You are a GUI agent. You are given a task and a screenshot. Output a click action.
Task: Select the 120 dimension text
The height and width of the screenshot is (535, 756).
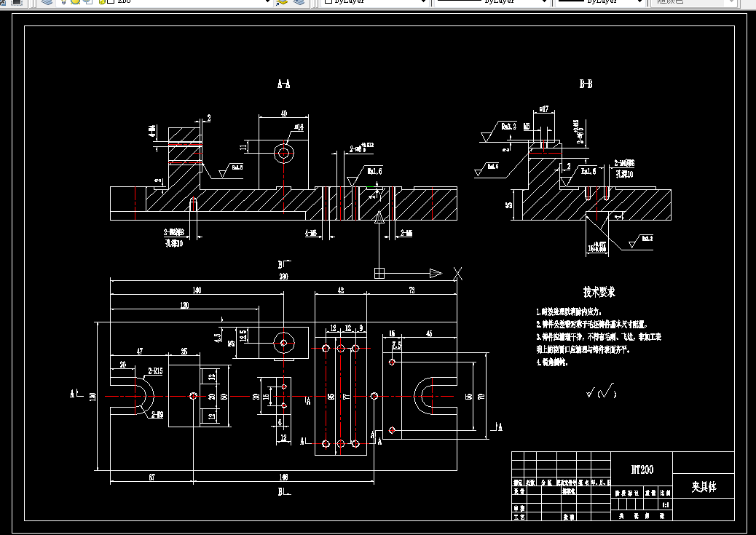tap(184, 306)
